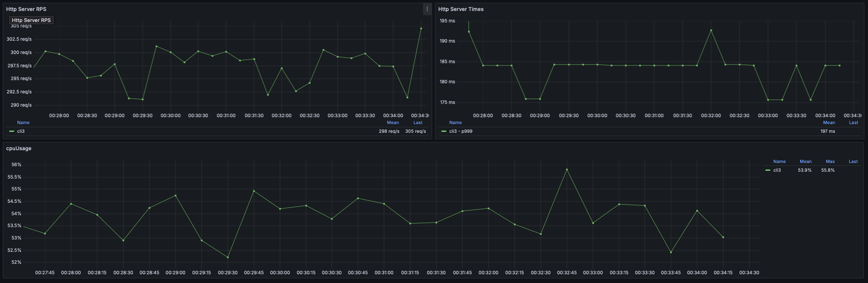Image resolution: width=868 pixels, height=283 pixels.
Task: Click the 00:33:30 time label in RPS panel
Action: (x=365, y=116)
